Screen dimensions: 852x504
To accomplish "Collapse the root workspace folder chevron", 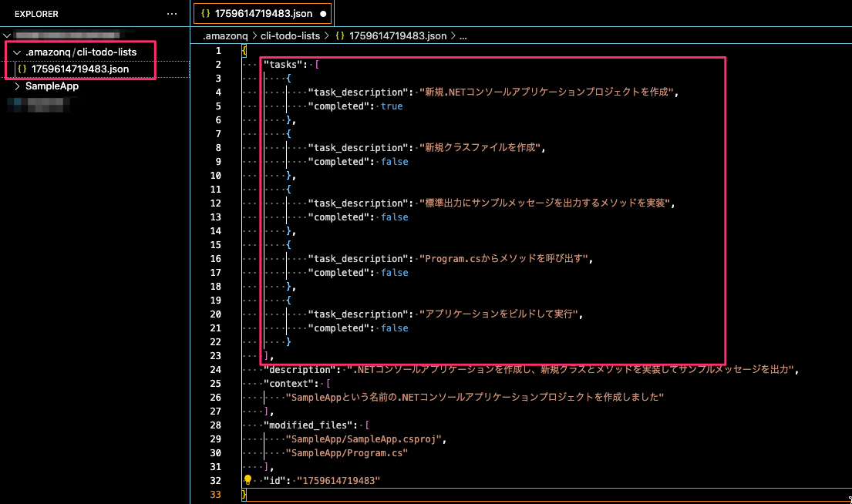I will click(7, 35).
